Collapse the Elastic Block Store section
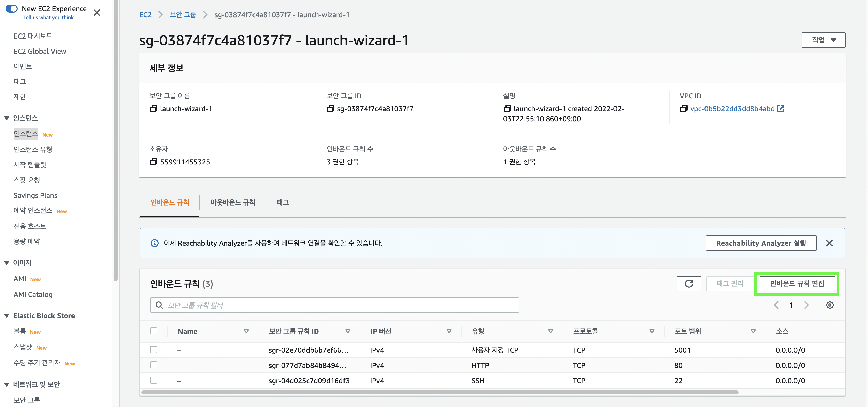 (x=6, y=316)
